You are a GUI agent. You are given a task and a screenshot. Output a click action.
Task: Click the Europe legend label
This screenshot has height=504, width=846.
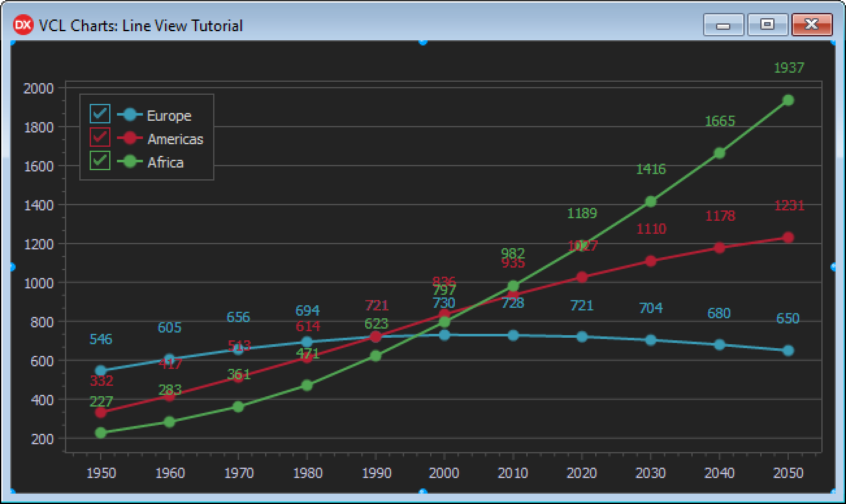(x=169, y=116)
